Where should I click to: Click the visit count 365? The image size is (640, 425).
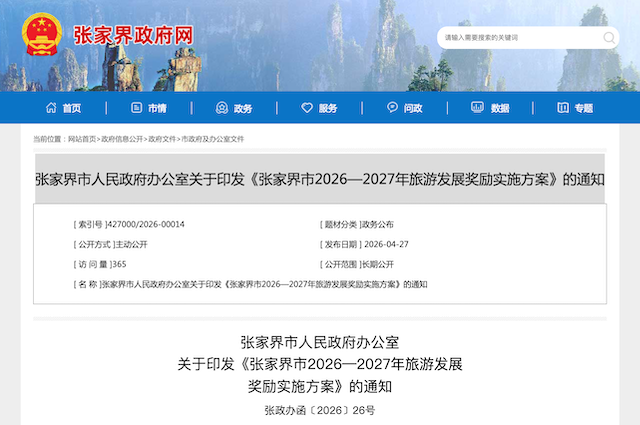(x=119, y=265)
